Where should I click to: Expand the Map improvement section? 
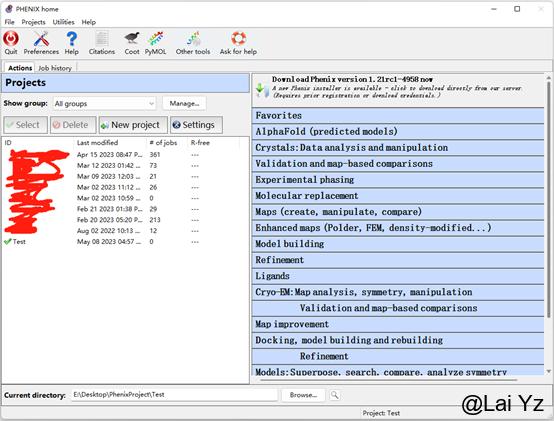(398, 324)
